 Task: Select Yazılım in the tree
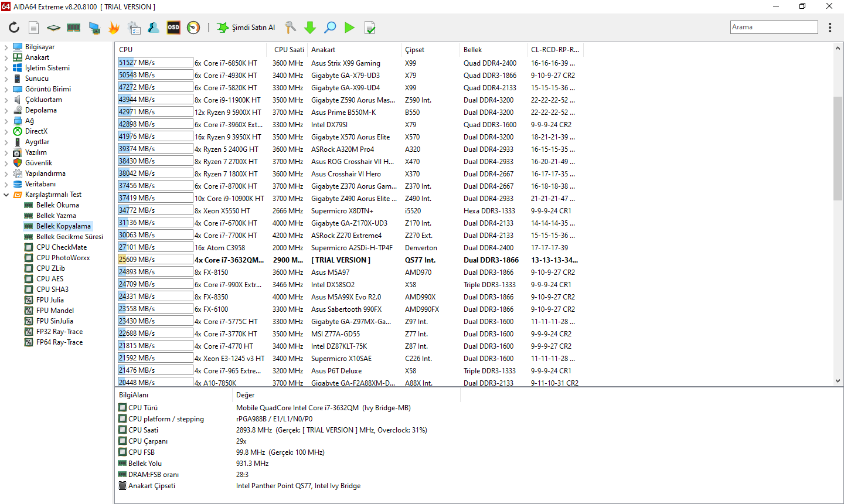[x=36, y=152]
